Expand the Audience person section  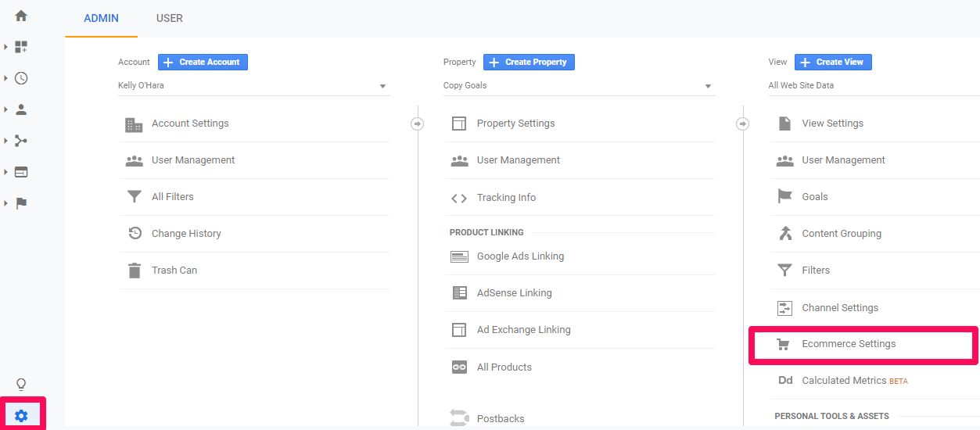click(x=21, y=109)
